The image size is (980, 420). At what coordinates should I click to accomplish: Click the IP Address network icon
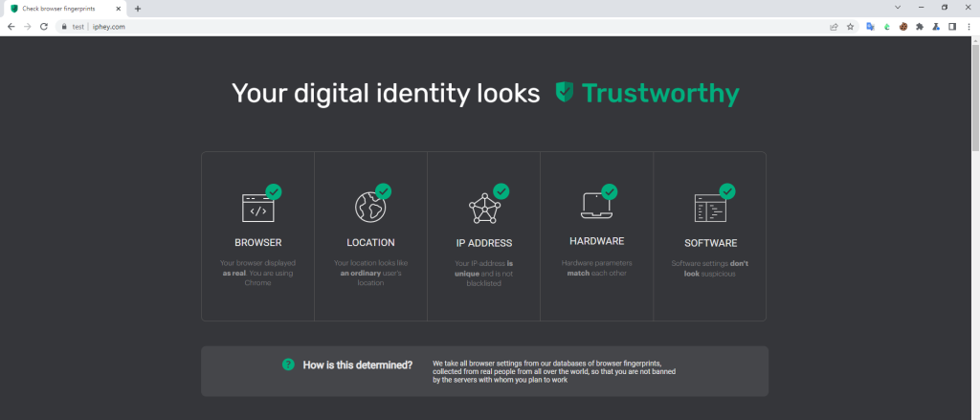(484, 209)
